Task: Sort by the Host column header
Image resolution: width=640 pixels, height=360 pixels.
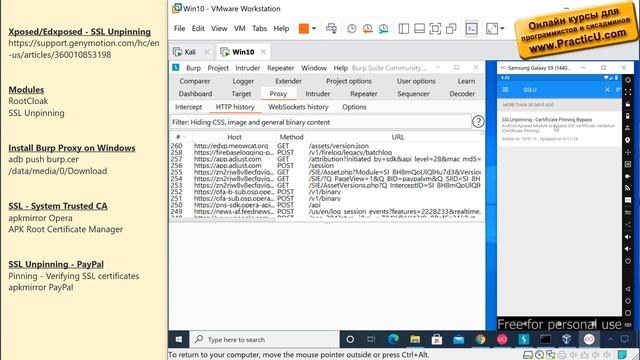Action: 234,137
